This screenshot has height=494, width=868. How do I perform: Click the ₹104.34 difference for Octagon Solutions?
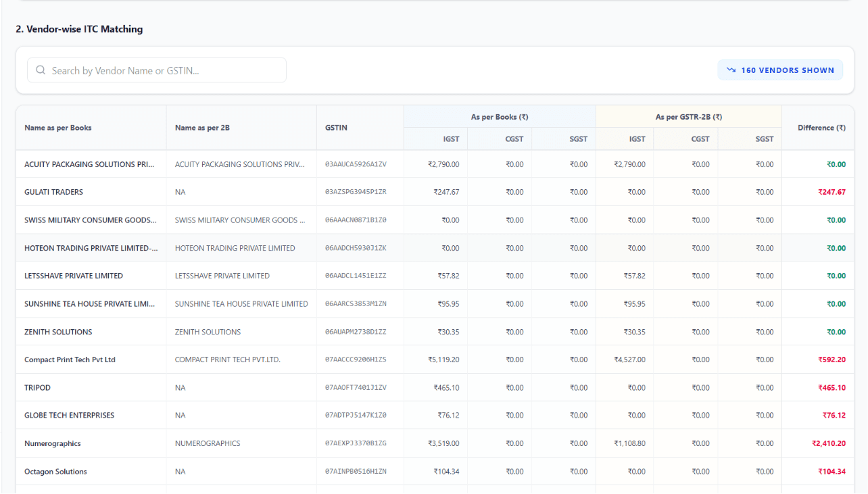(x=831, y=472)
